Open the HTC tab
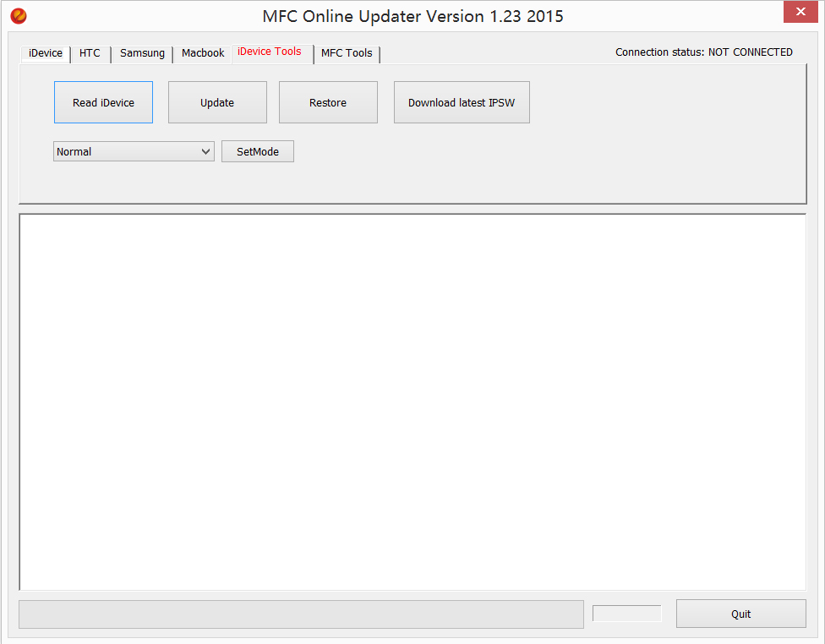The image size is (825, 644). tap(90, 53)
